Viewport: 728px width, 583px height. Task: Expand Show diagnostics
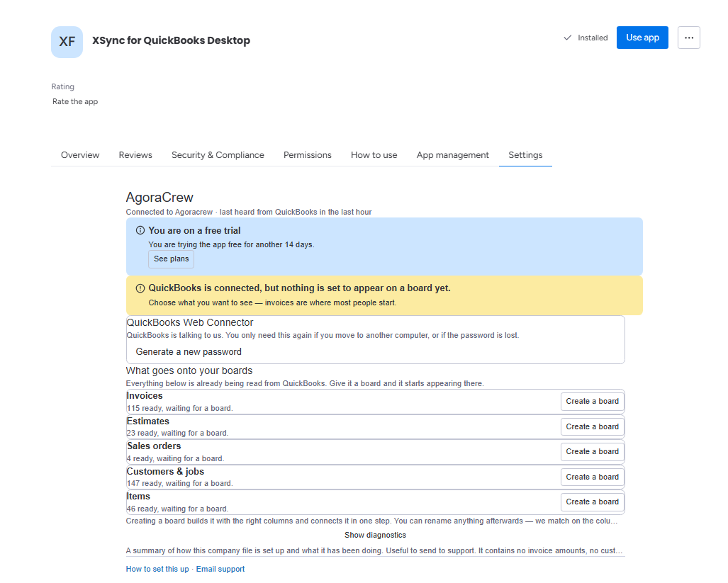375,536
